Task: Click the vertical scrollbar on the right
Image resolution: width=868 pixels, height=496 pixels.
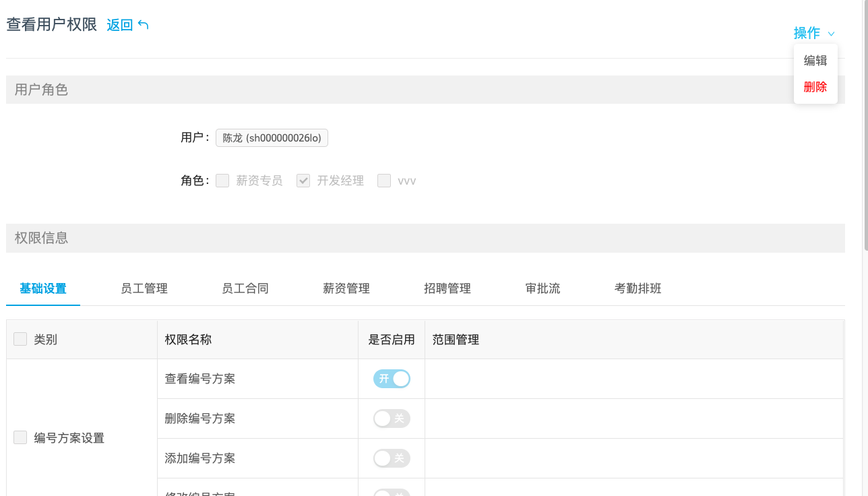Action: coord(865,135)
